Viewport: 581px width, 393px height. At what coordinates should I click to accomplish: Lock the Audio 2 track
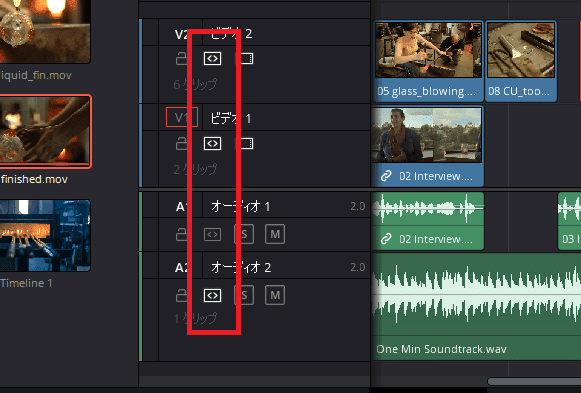pos(181,295)
